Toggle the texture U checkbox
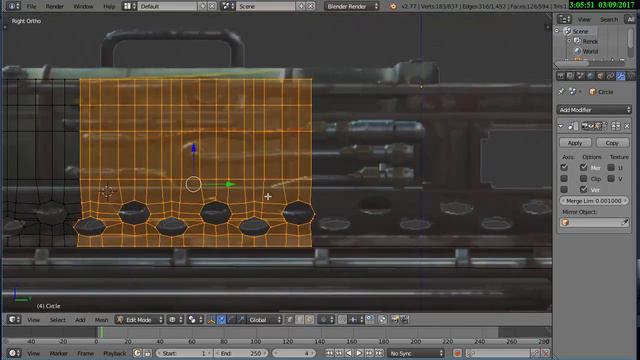The image size is (640, 360). [x=611, y=167]
